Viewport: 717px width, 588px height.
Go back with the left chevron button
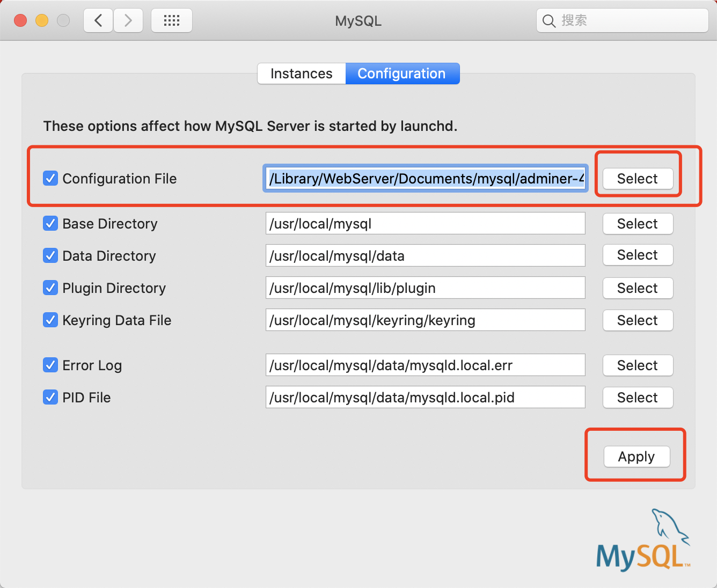pos(98,21)
